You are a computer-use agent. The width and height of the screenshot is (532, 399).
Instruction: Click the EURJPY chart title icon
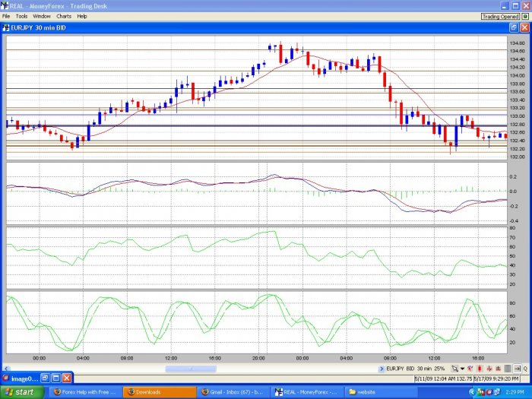(6, 28)
